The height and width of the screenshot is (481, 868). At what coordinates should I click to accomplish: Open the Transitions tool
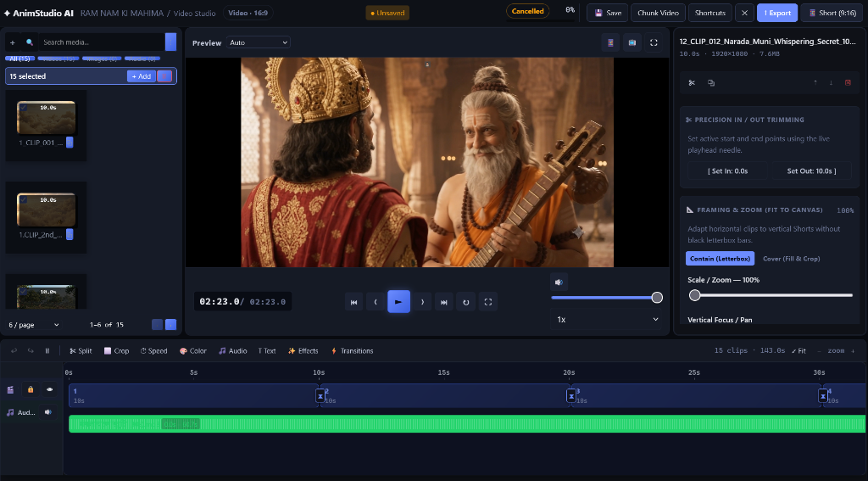[x=352, y=350]
